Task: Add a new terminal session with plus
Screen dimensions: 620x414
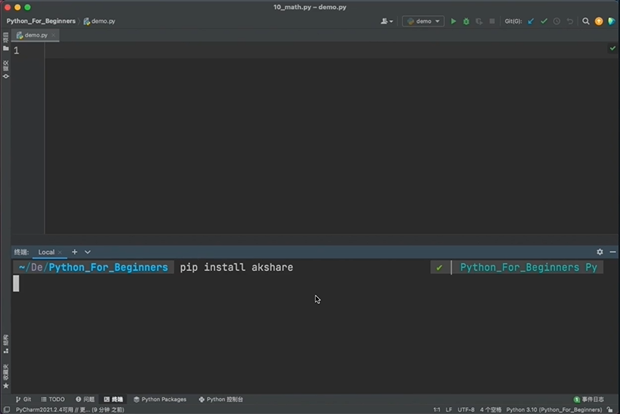Action: tap(74, 252)
